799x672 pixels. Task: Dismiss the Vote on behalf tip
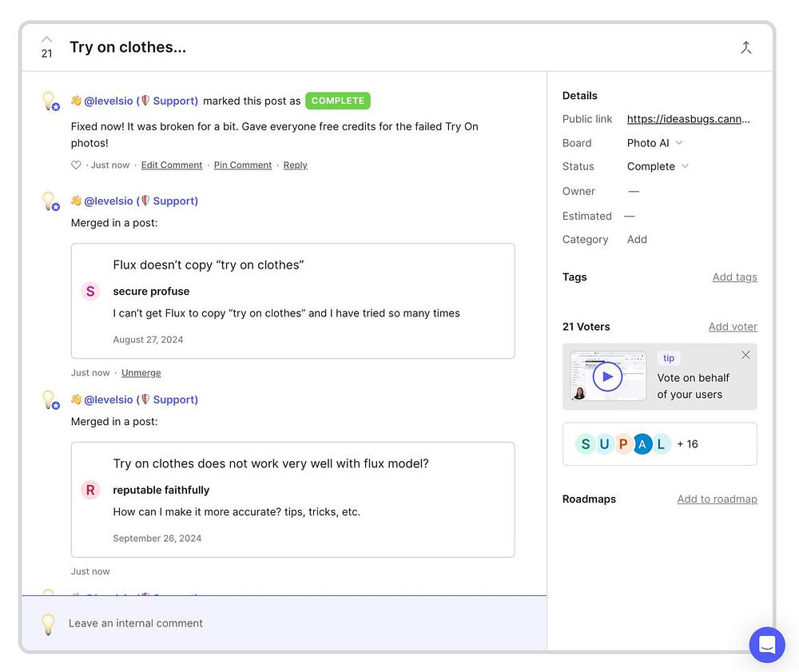tap(745, 355)
